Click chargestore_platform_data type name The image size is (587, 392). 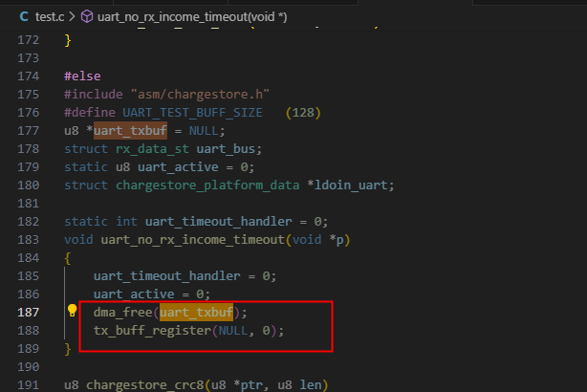[x=207, y=185]
